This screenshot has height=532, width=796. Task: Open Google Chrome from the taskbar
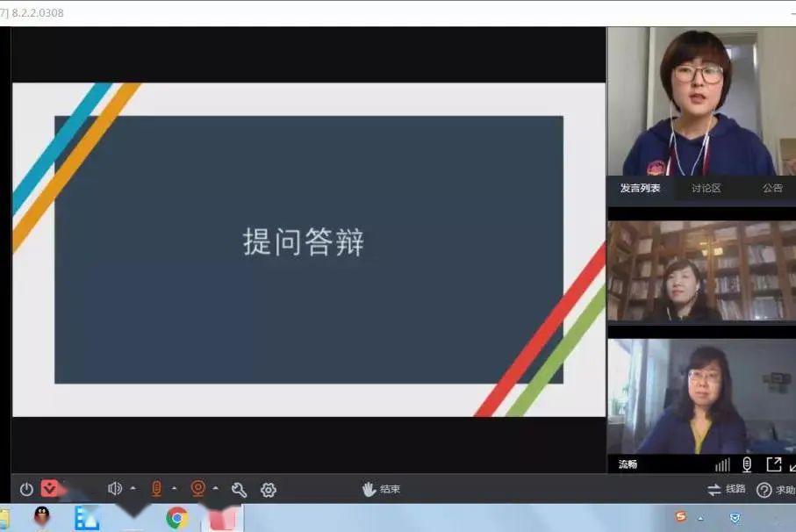pyautogui.click(x=177, y=518)
